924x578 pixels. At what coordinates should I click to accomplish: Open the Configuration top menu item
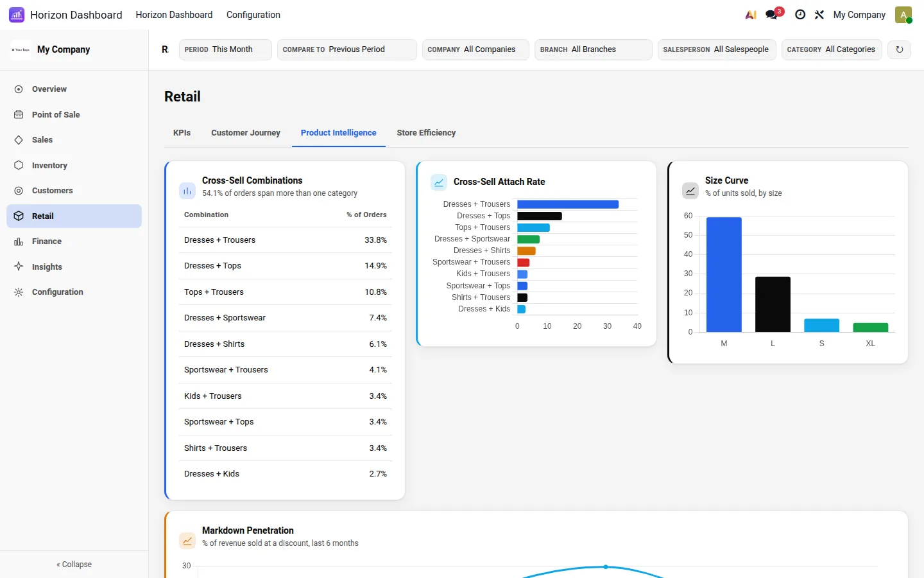253,15
